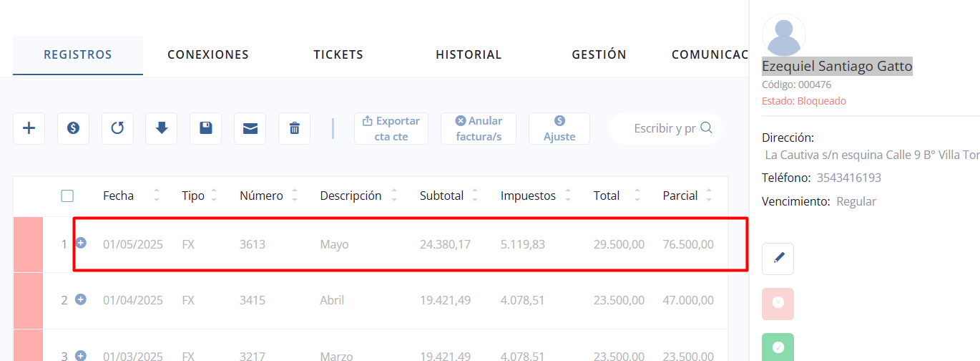Click the trash can delete icon

pyautogui.click(x=294, y=129)
